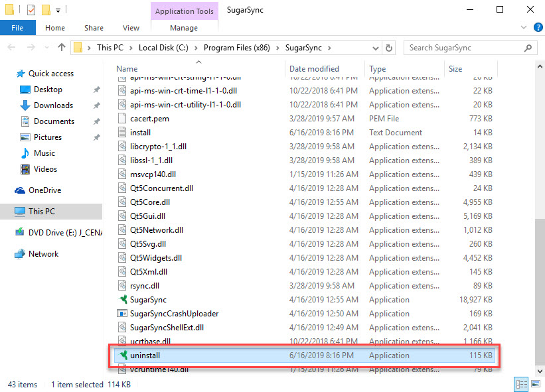Viewport: 545px width, 392px height.
Task: Expand the chevron after SugarSync breadcrumb
Action: click(x=329, y=48)
